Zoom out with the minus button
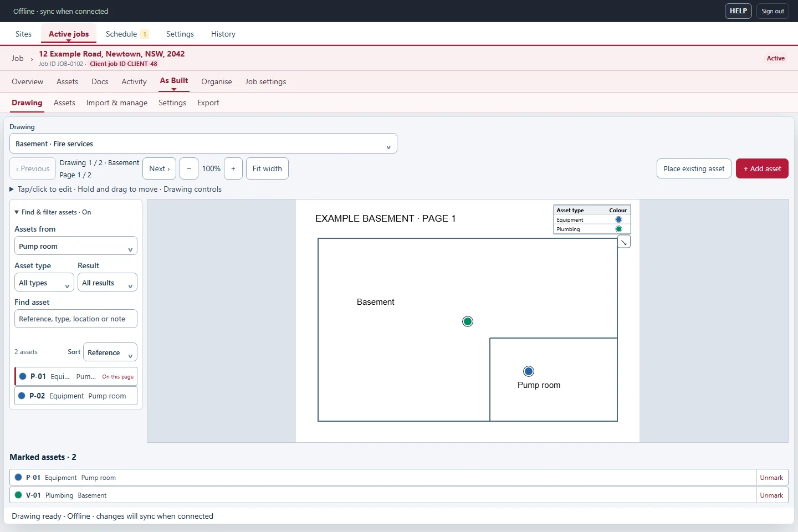Screen dimensions: 798x532 tap(189, 168)
